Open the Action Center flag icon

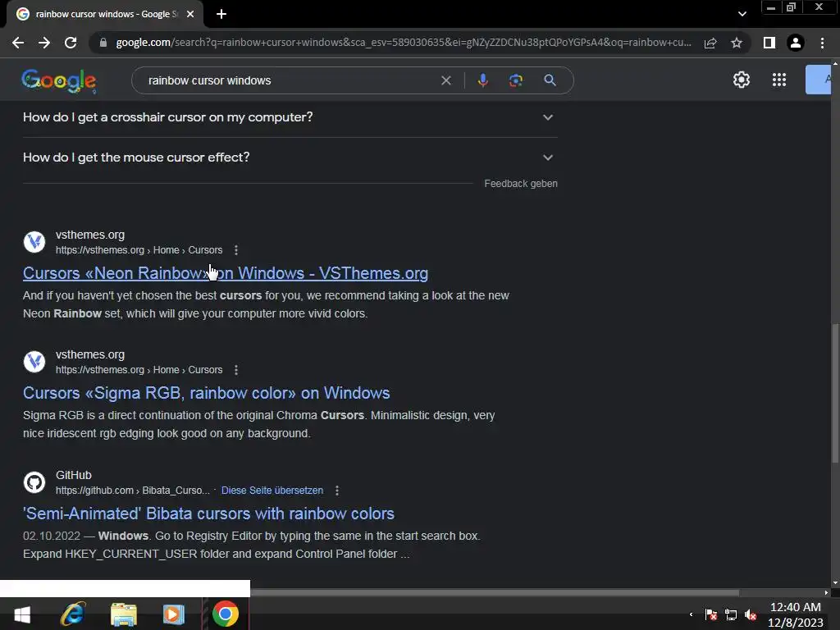(711, 614)
